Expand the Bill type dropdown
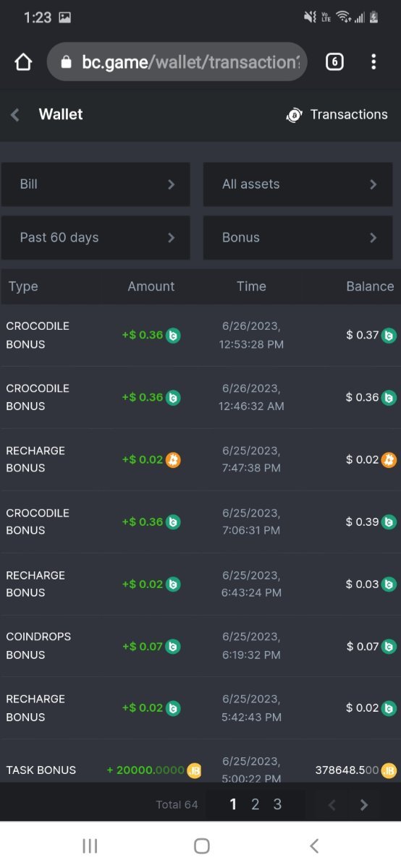Viewport: 401px width, 868px height. (96, 184)
